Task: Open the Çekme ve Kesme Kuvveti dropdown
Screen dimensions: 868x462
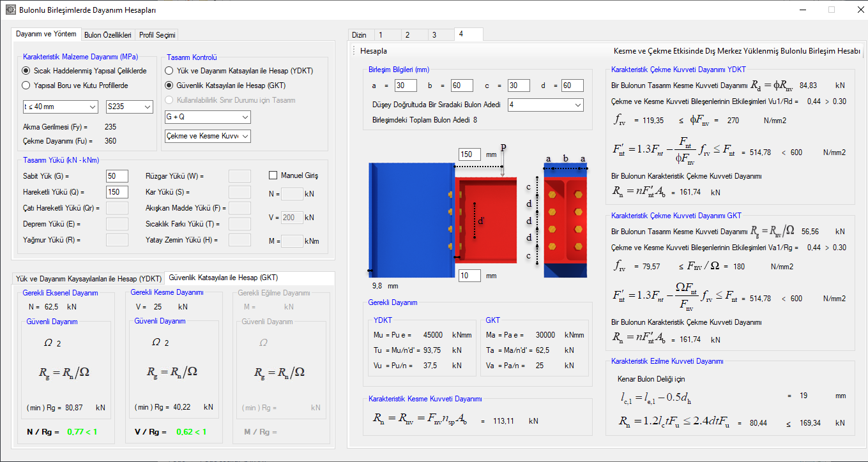Action: tap(208, 136)
